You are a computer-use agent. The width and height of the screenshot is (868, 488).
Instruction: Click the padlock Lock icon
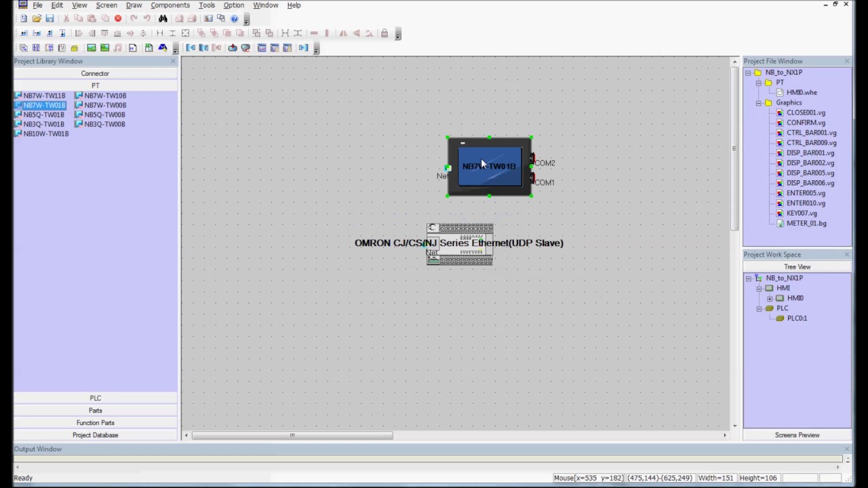(384, 33)
